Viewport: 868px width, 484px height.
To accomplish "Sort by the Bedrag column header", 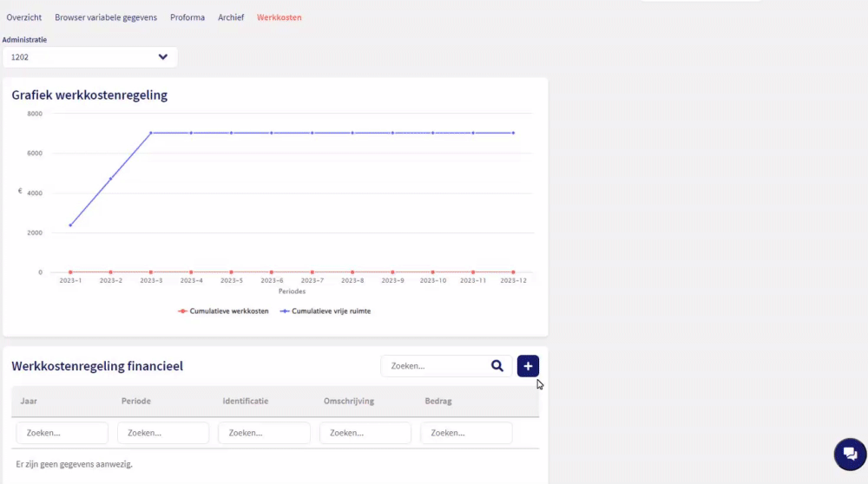I will (x=438, y=402).
